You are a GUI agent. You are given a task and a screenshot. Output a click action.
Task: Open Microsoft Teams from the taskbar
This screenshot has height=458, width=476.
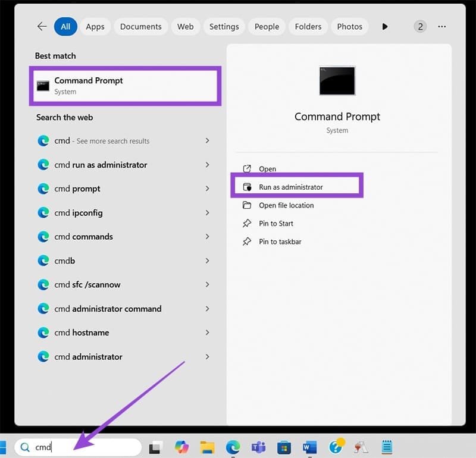point(259,447)
